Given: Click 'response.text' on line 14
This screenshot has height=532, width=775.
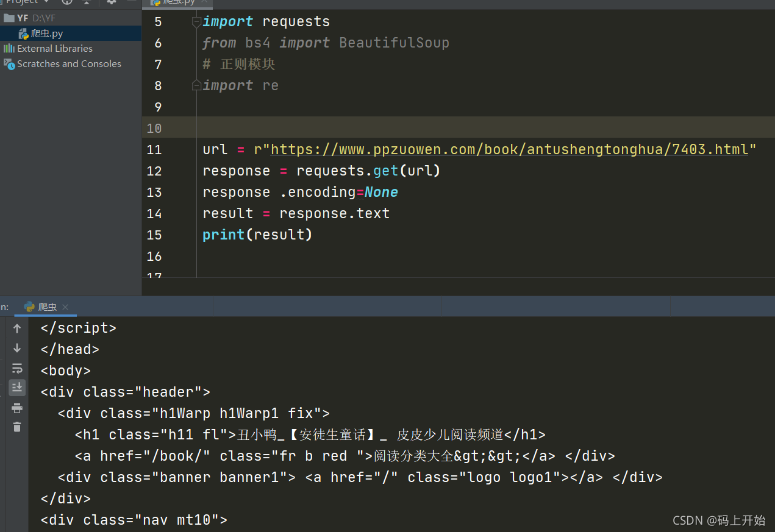Looking at the screenshot, I should click(334, 213).
